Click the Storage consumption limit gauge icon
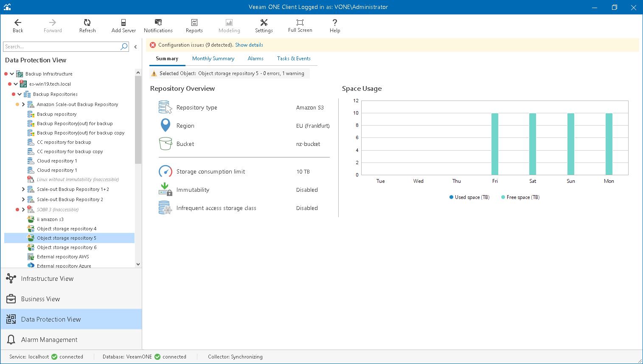The width and height of the screenshot is (643, 364). (165, 171)
